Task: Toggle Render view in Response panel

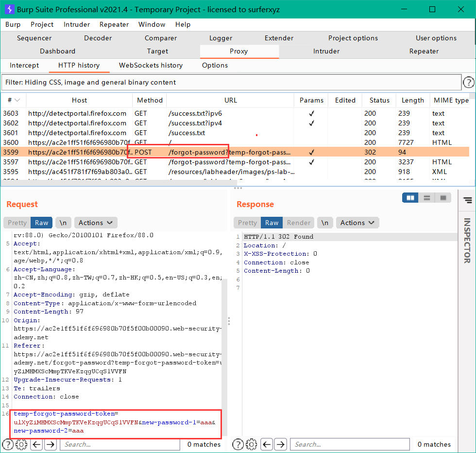Action: point(299,223)
